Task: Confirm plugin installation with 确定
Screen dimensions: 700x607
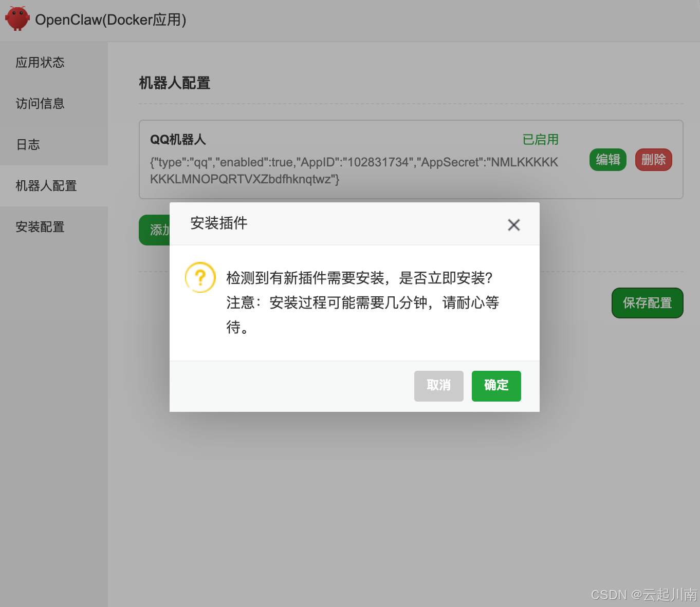Action: point(495,386)
